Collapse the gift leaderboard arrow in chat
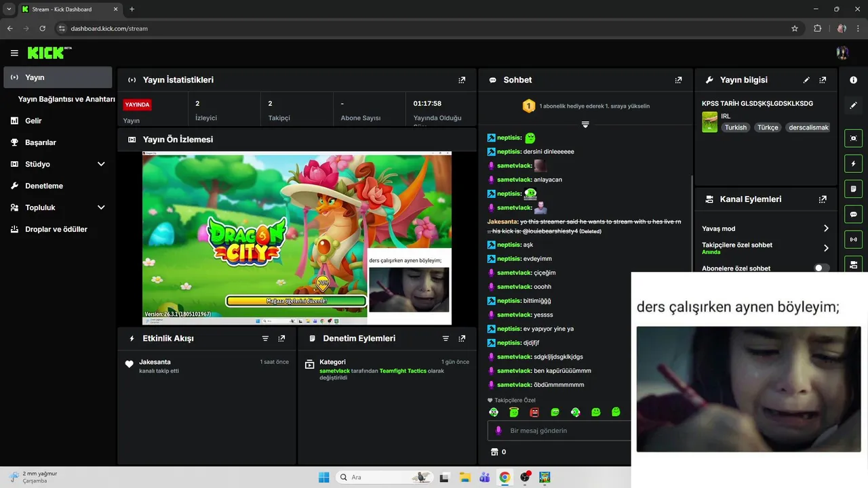868x488 pixels. click(585, 125)
